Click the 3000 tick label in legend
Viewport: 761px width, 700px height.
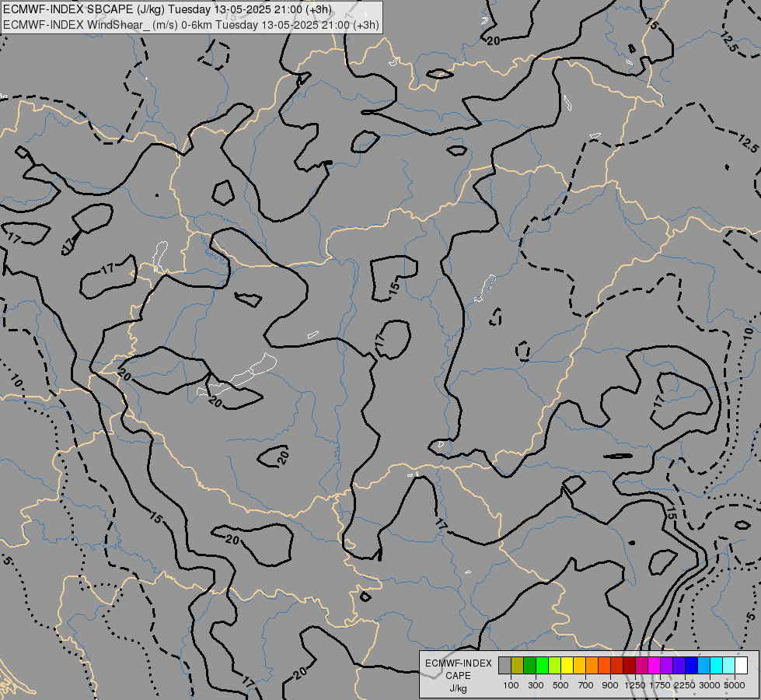pos(710,685)
